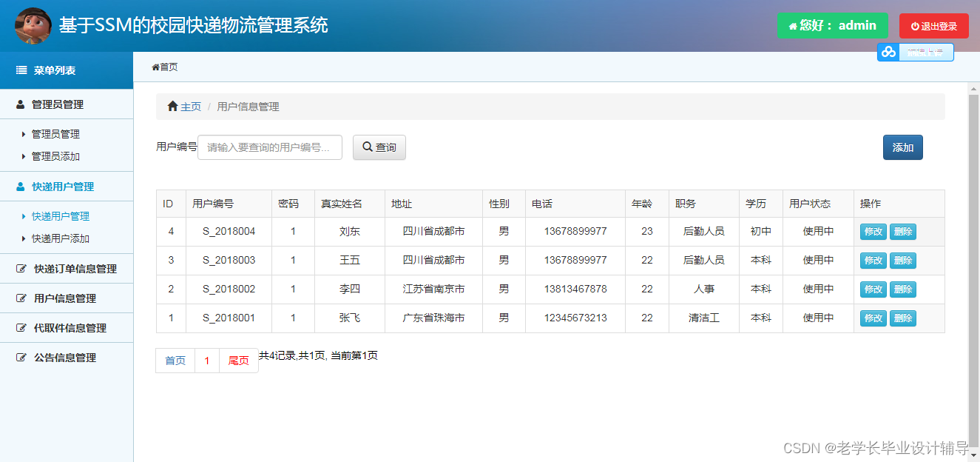Image resolution: width=980 pixels, height=462 pixels.
Task: Click 修改 for user S_2018004
Action: point(873,232)
